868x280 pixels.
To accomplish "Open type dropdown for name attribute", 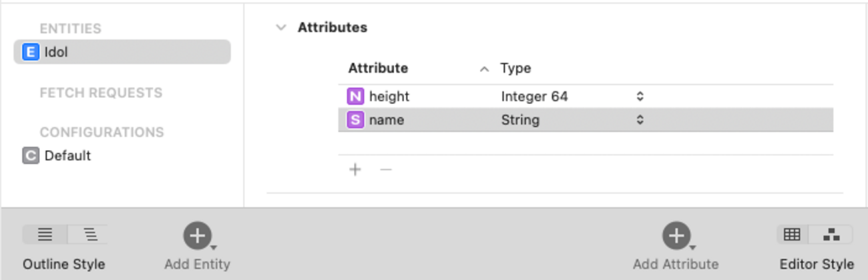I will [x=639, y=120].
